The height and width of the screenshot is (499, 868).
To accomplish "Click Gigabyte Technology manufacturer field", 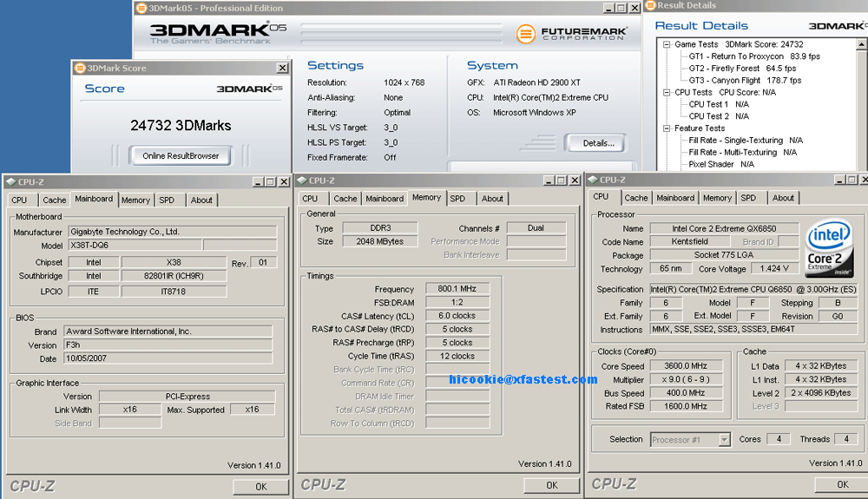I will 173,232.
